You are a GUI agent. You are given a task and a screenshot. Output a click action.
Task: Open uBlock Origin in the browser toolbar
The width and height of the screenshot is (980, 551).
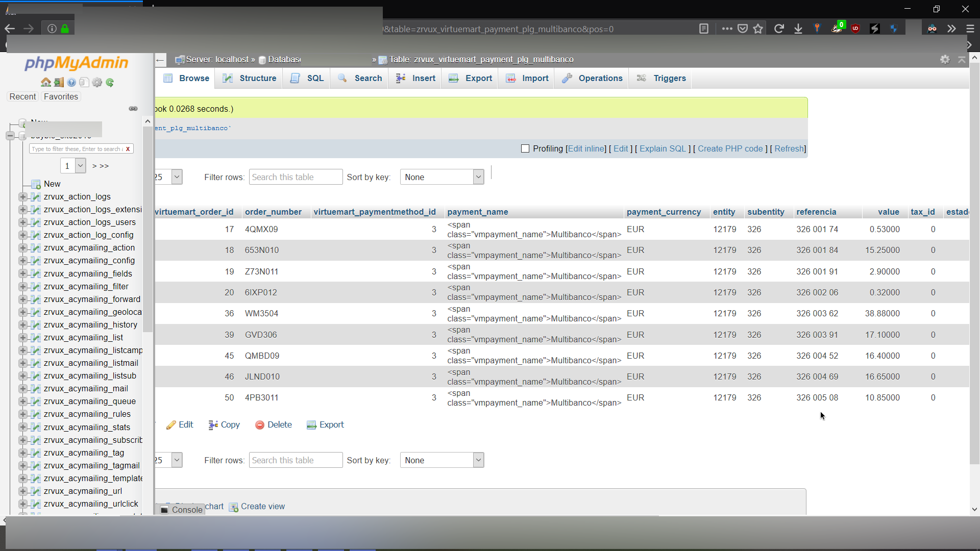pyautogui.click(x=856, y=29)
